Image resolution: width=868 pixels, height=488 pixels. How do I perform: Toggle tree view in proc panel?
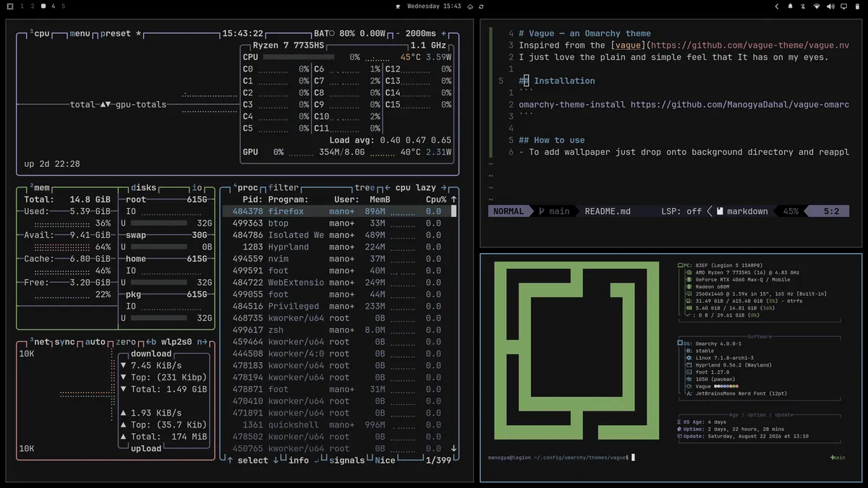[365, 188]
